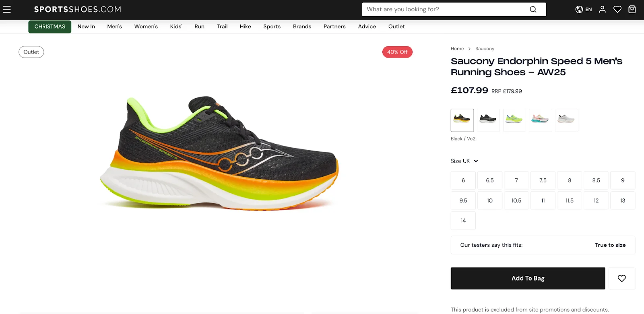
Task: Select size 7
Action: pyautogui.click(x=516, y=180)
